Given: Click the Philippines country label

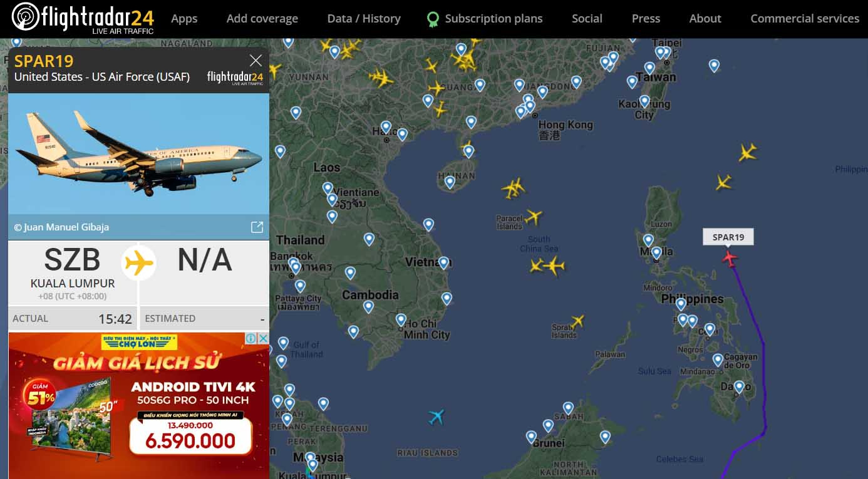Looking at the screenshot, I should pos(693,299).
